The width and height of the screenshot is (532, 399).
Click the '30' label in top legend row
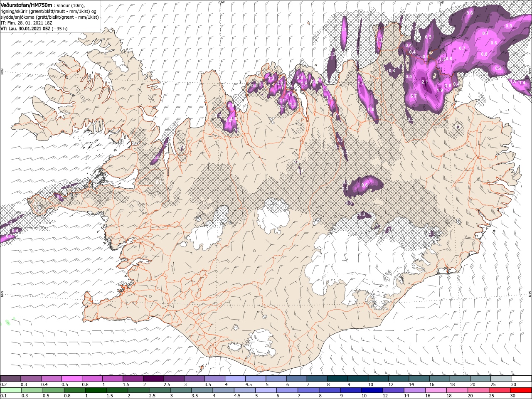(x=514, y=384)
